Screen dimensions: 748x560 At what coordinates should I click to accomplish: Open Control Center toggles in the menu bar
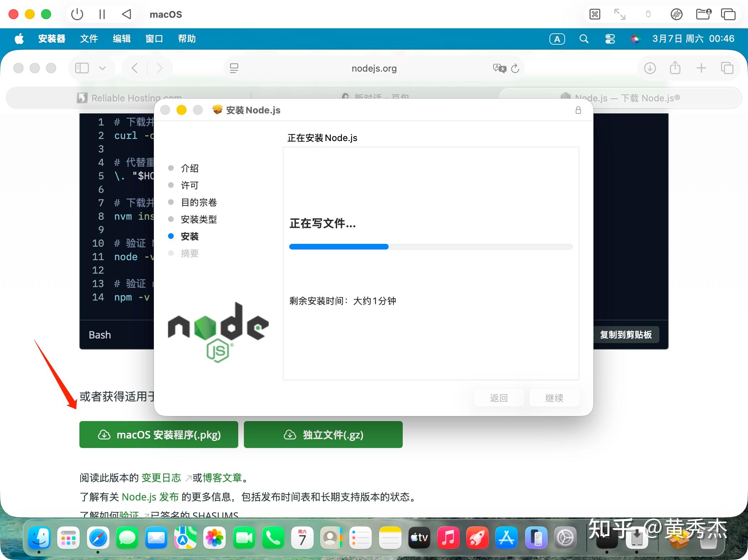610,39
